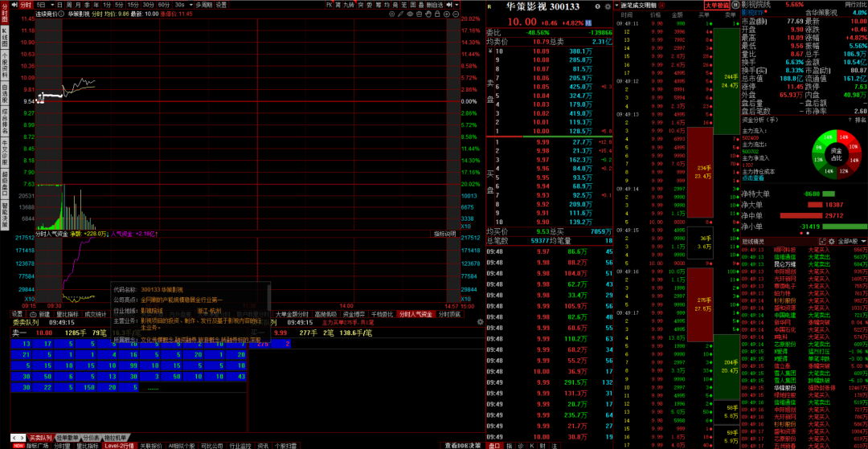Select the 分时 chart mode button
The image size is (868, 449).
(x=26, y=5)
